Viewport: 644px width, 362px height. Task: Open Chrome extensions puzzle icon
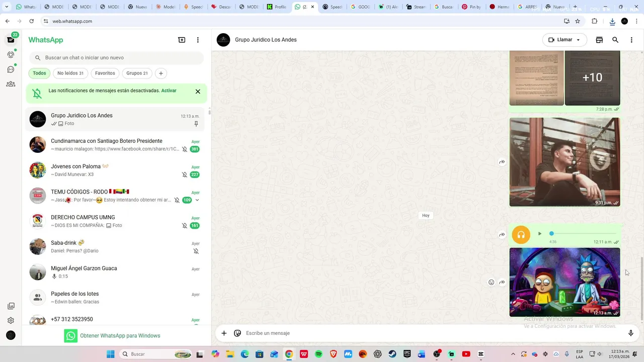click(x=594, y=21)
